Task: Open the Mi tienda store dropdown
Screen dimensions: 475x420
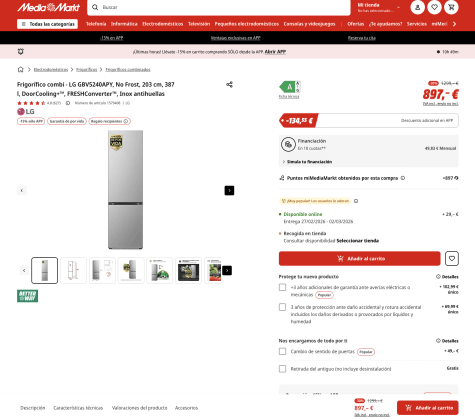Action: 379,7
